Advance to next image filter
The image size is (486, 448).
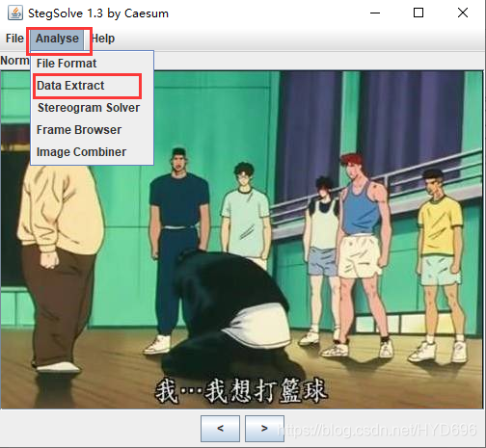(264, 428)
